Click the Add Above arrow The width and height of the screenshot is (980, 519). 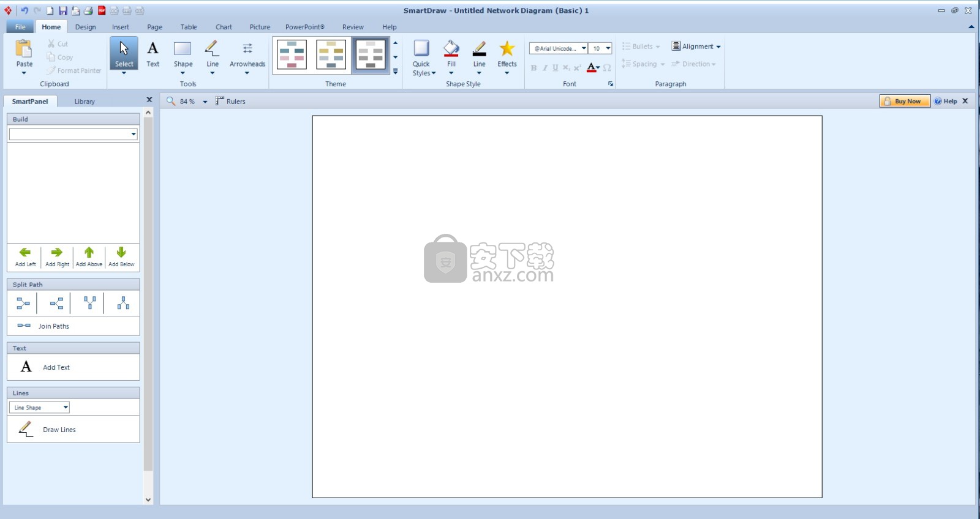[x=89, y=256]
